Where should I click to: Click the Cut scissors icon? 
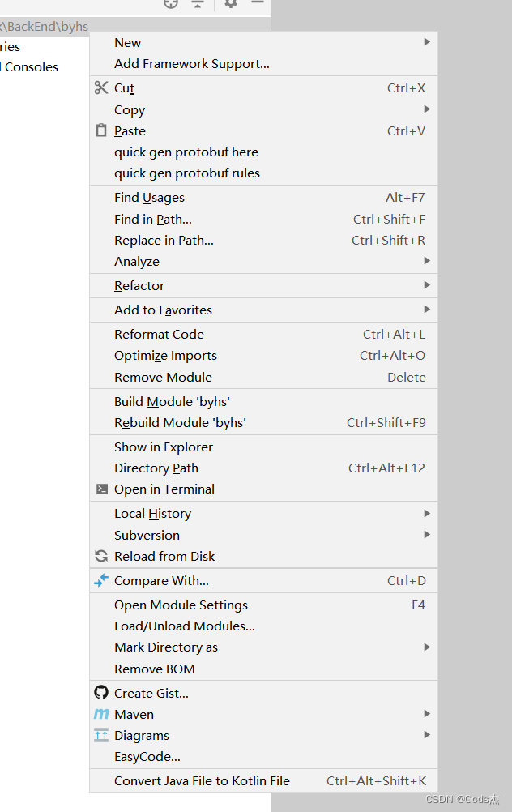pos(101,88)
